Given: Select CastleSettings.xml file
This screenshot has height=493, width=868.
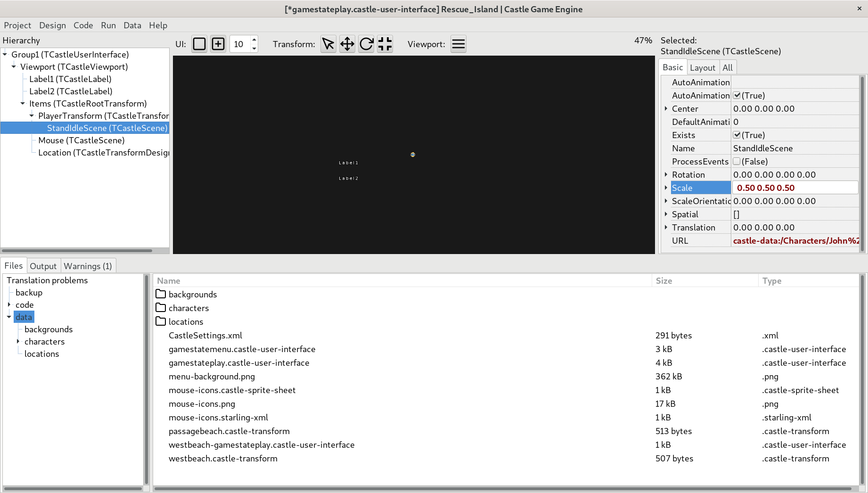Looking at the screenshot, I should pos(205,335).
